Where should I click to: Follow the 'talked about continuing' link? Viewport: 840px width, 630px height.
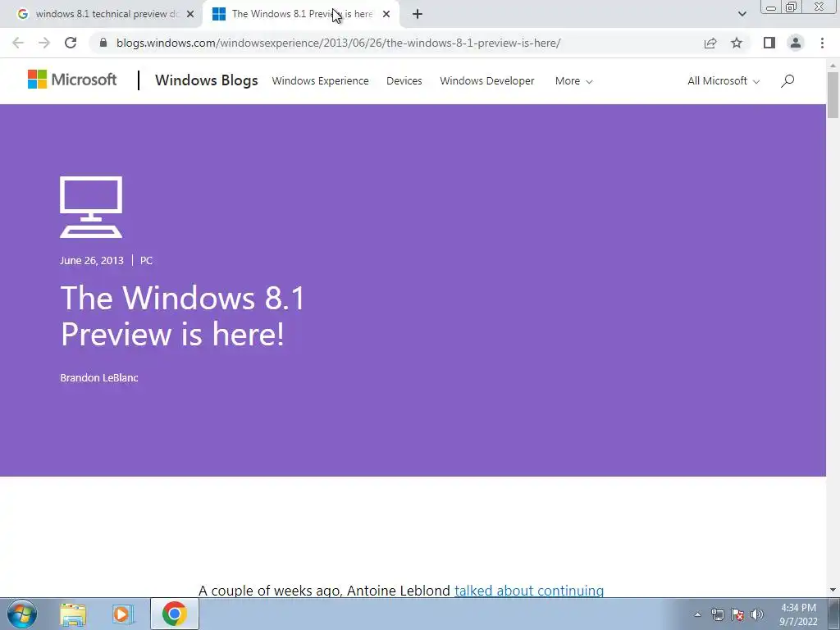529,591
